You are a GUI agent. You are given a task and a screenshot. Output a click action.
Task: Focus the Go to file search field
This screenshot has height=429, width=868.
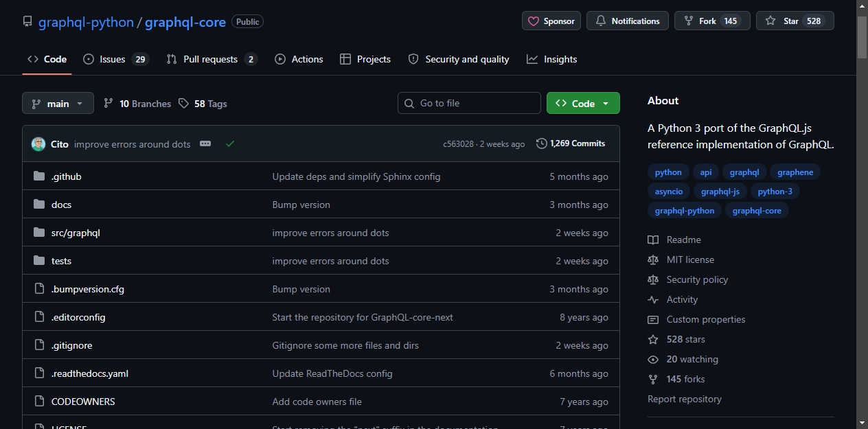point(469,103)
